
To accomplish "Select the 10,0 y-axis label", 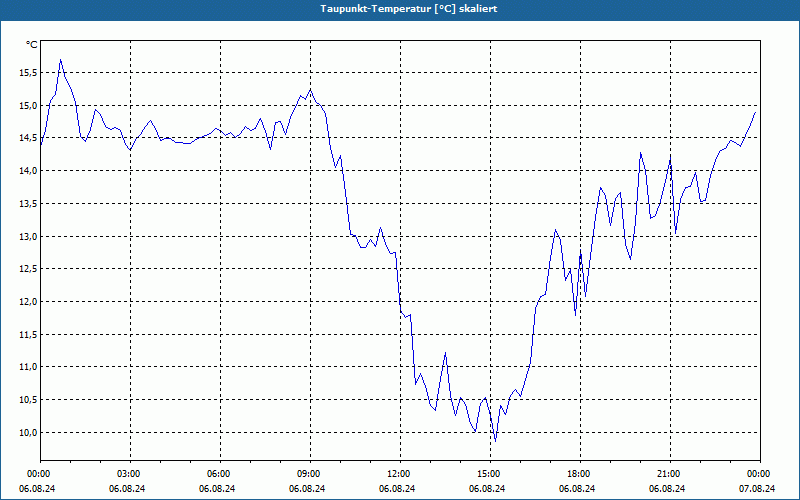I will 28,432.
